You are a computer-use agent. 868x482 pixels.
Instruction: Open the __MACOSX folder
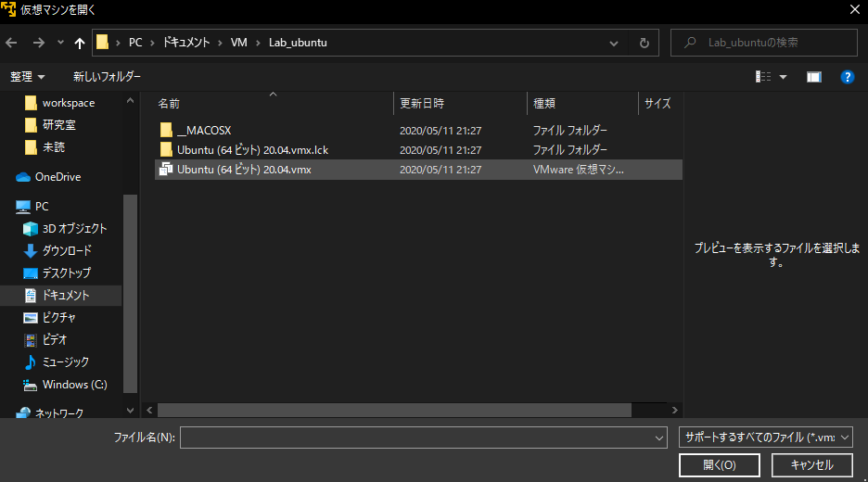pos(202,130)
